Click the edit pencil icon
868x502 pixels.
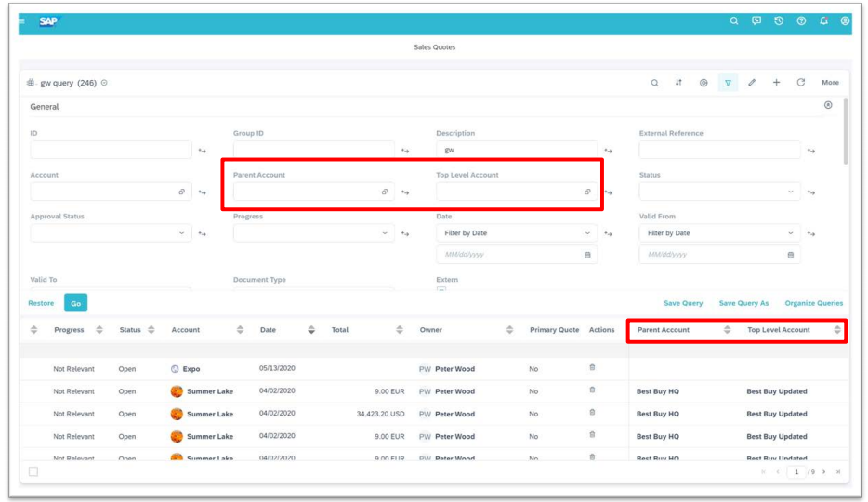(x=752, y=83)
